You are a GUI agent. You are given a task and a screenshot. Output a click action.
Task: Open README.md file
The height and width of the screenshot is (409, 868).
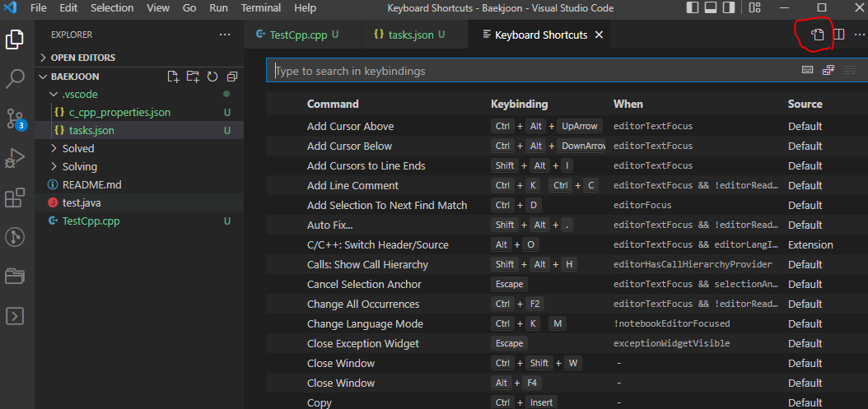coord(139,184)
